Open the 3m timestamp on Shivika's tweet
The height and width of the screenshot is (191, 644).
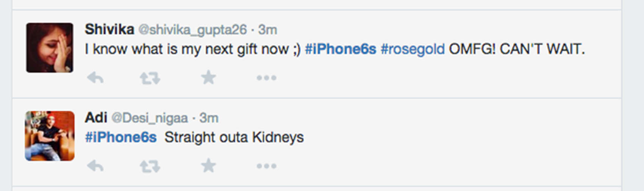267,30
